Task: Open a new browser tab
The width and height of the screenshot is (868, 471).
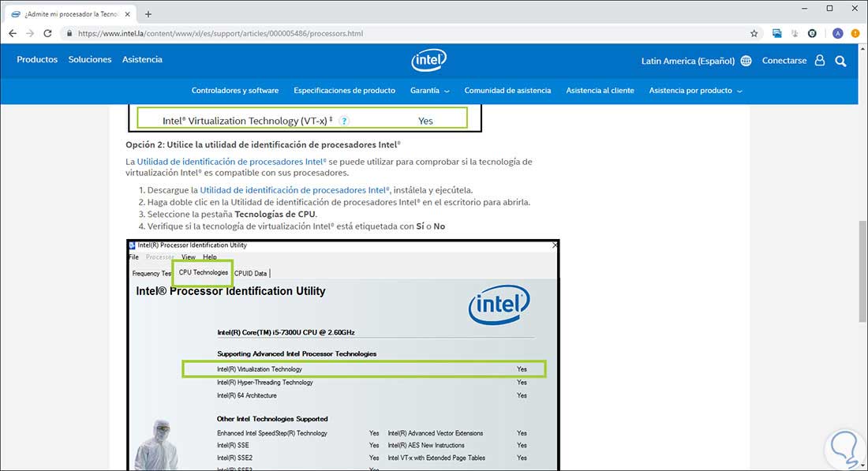Action: [148, 14]
